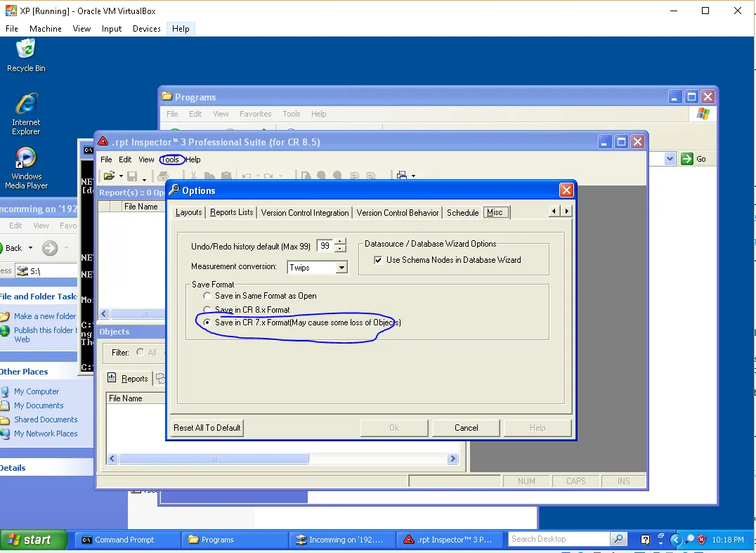Screen dimensions: 756x553
Task: Expand the Save dropdown arrow in toolbar
Action: point(143,179)
